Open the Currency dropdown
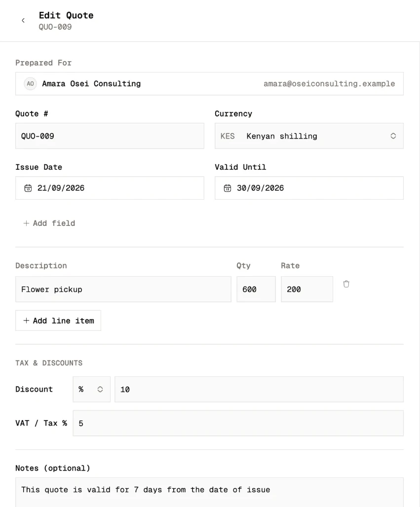 pos(309,136)
